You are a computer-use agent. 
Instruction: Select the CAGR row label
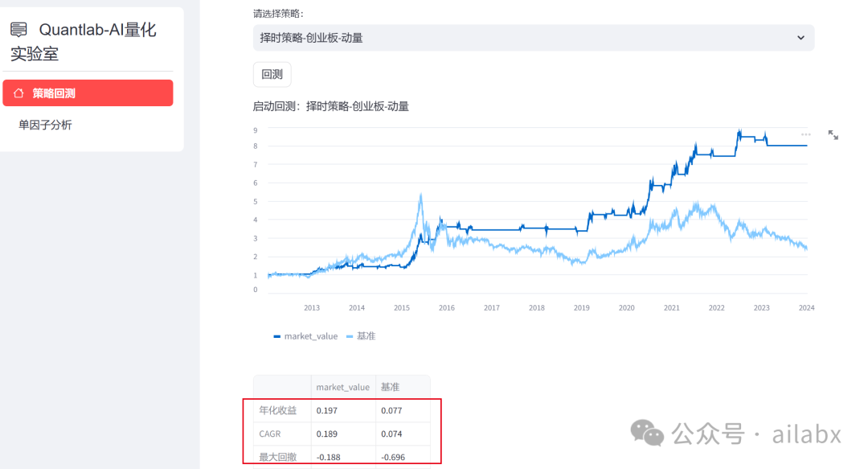tap(270, 434)
